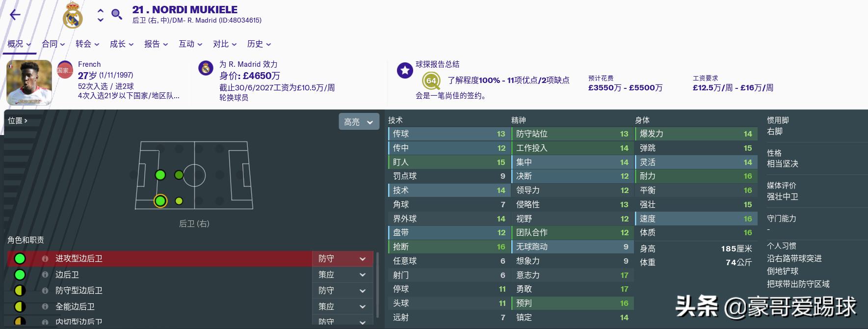Open info icon for 防守型边后卫
Screen dimensions: 868x329
45,291
